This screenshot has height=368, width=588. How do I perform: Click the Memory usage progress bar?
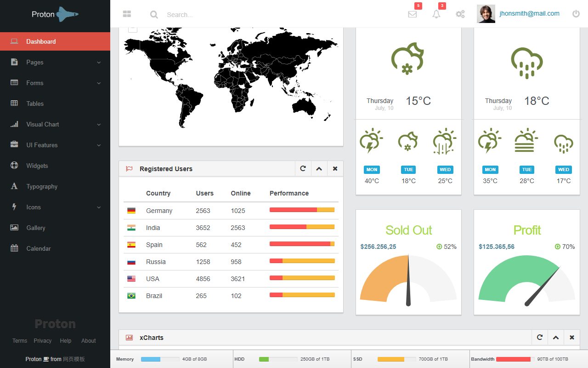[x=160, y=359]
